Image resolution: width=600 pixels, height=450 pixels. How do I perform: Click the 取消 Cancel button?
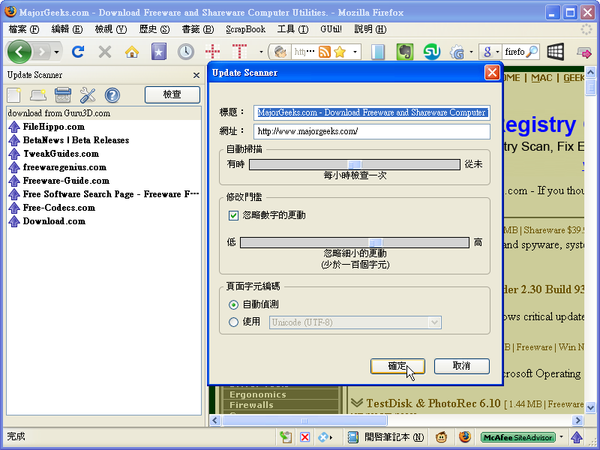click(x=462, y=366)
